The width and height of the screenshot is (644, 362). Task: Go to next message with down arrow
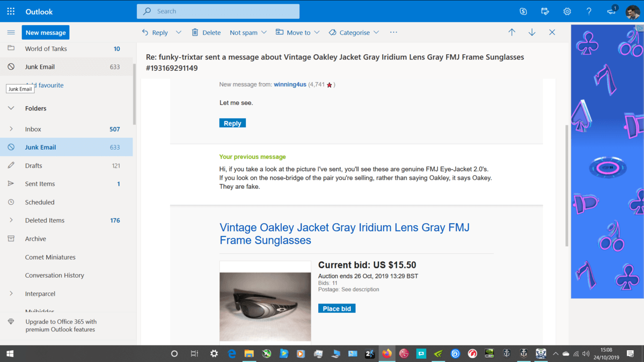click(x=532, y=32)
